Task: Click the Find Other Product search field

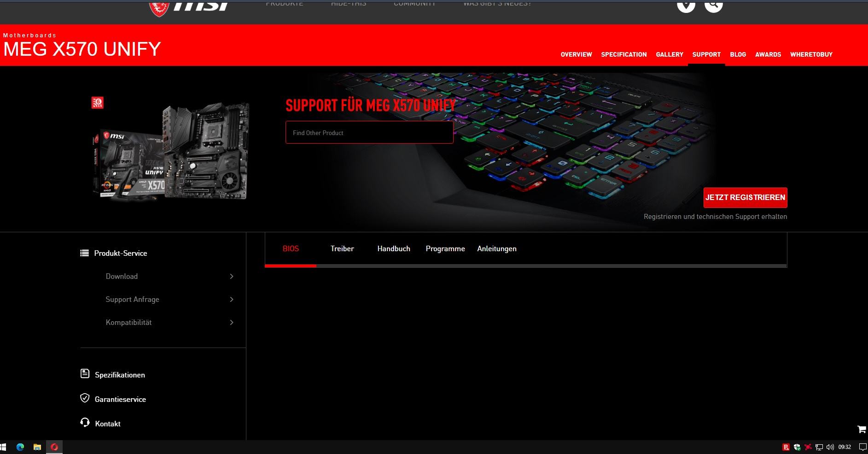Action: click(369, 132)
